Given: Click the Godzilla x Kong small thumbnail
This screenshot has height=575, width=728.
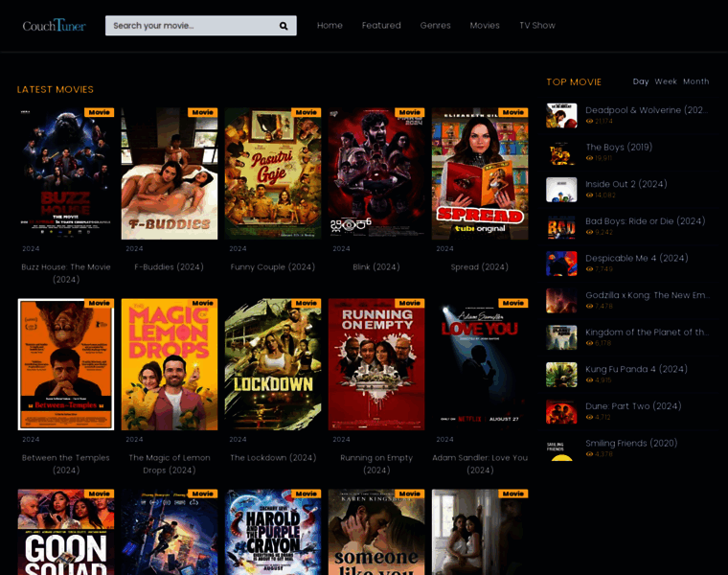Looking at the screenshot, I should tap(561, 301).
